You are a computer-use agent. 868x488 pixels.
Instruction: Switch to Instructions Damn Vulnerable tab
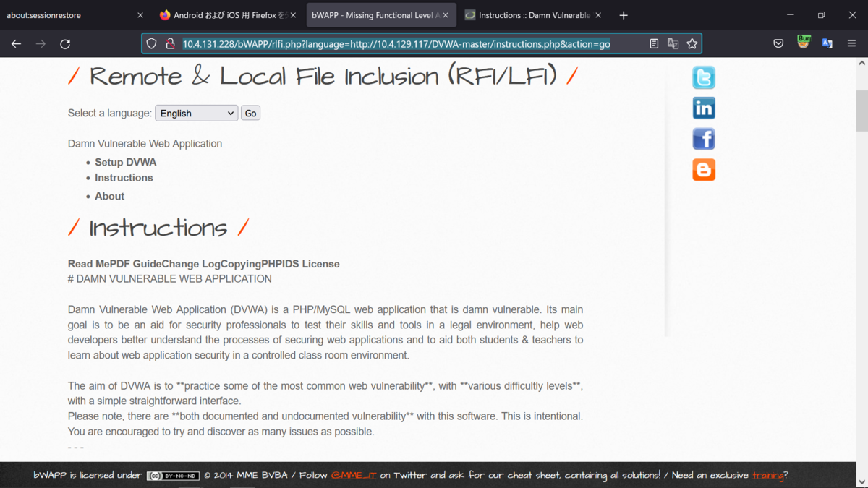tap(535, 15)
